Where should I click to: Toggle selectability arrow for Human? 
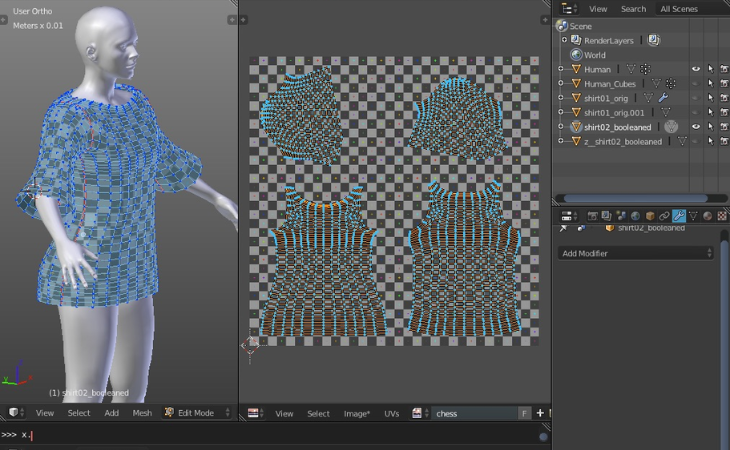pyautogui.click(x=710, y=69)
